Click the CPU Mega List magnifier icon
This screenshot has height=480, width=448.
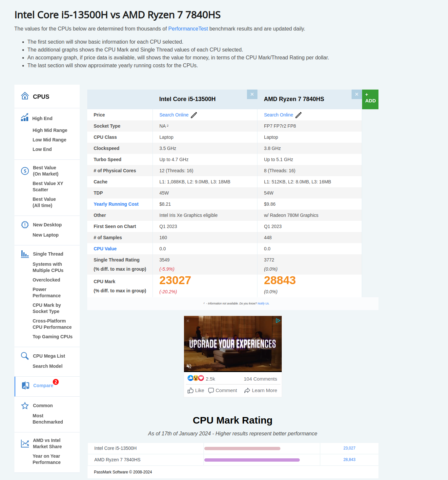point(25,356)
